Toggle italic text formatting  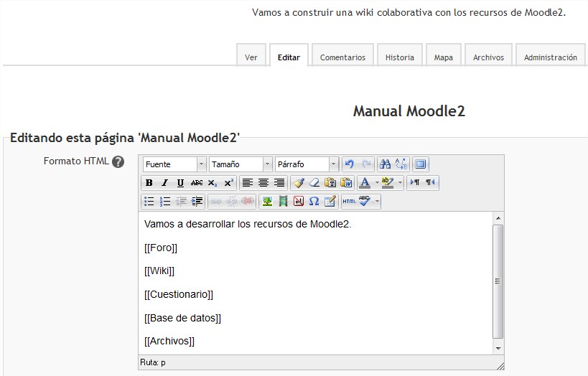point(164,183)
